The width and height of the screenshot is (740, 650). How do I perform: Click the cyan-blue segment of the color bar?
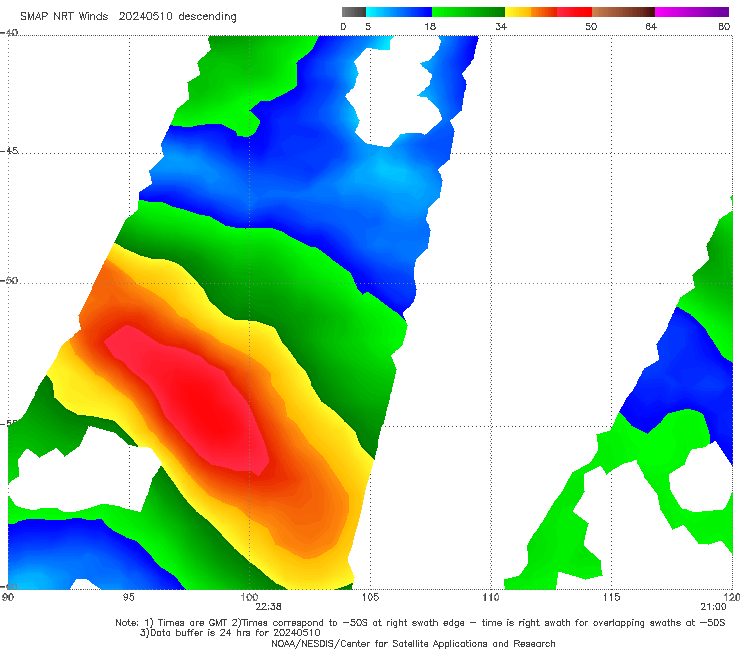(x=399, y=12)
